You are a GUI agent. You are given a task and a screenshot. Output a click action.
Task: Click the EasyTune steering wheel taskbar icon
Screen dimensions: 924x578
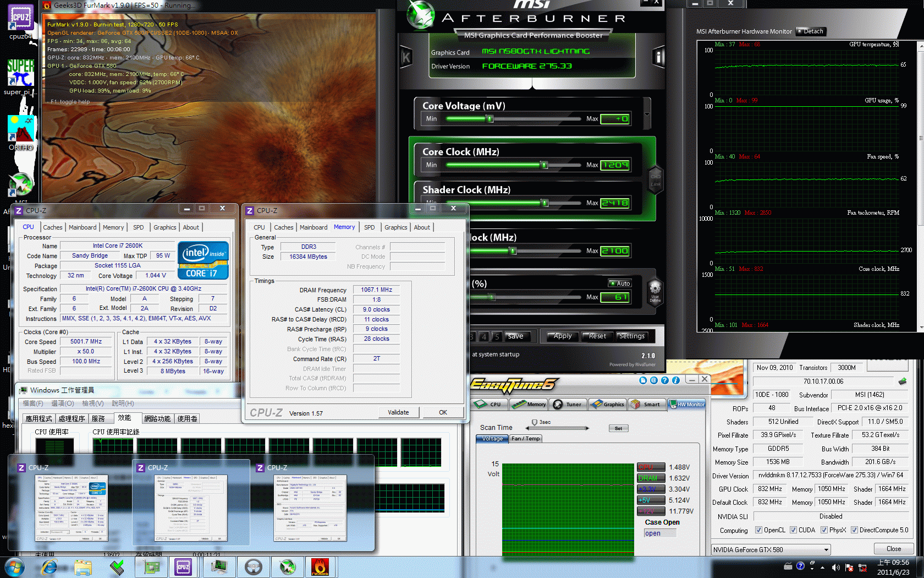(254, 566)
